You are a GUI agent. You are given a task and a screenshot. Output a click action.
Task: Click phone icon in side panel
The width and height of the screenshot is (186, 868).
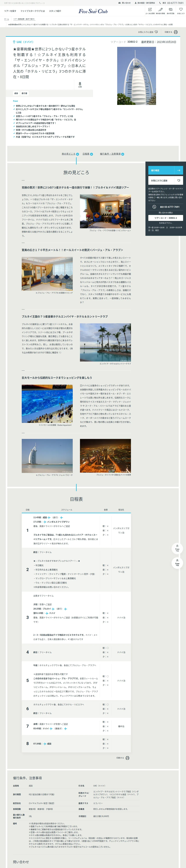tap(154, 207)
